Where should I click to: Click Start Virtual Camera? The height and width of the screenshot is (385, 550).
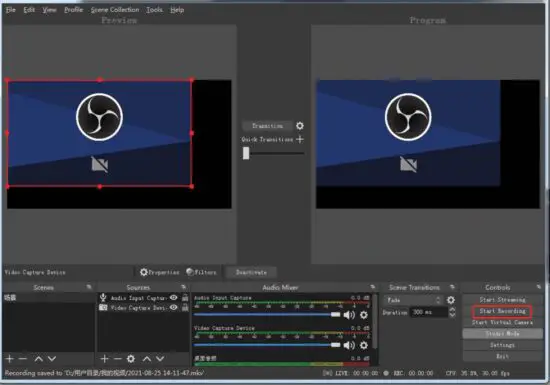coord(502,322)
